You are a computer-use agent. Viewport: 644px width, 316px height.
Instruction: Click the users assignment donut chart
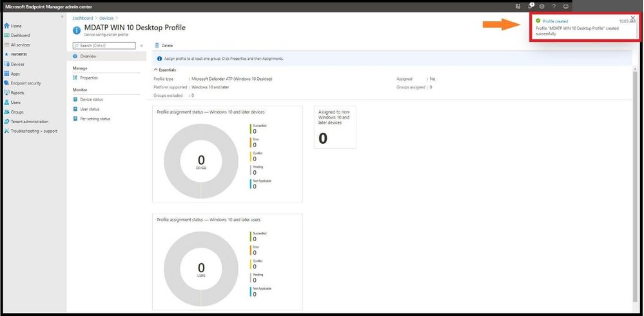[x=201, y=269]
